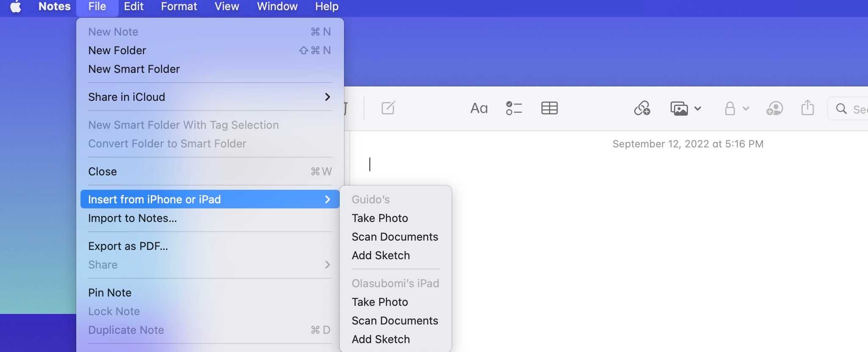
Task: Open the lock note dropdown
Action: tap(736, 108)
